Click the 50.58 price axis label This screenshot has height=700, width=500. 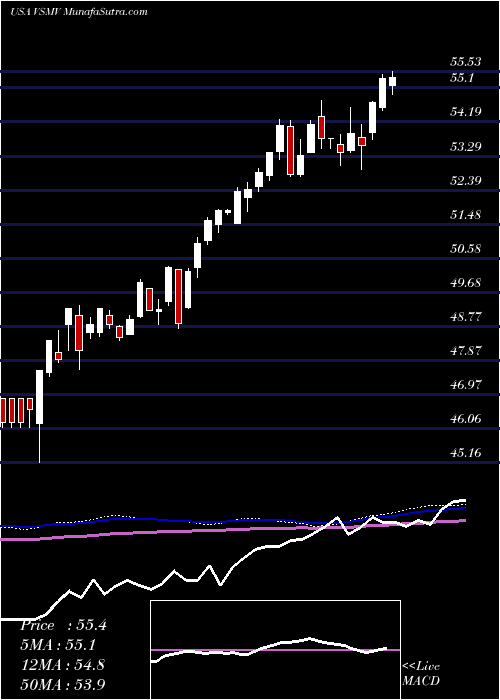coord(466,248)
